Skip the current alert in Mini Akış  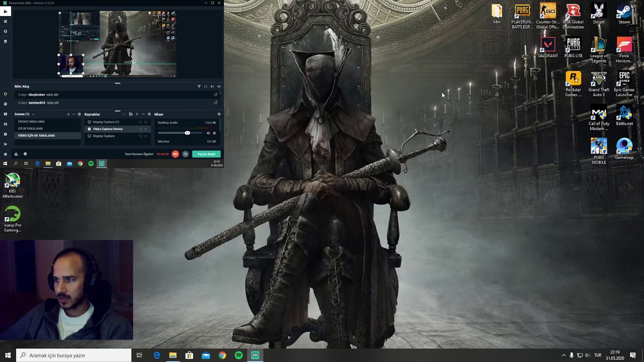coord(212,86)
